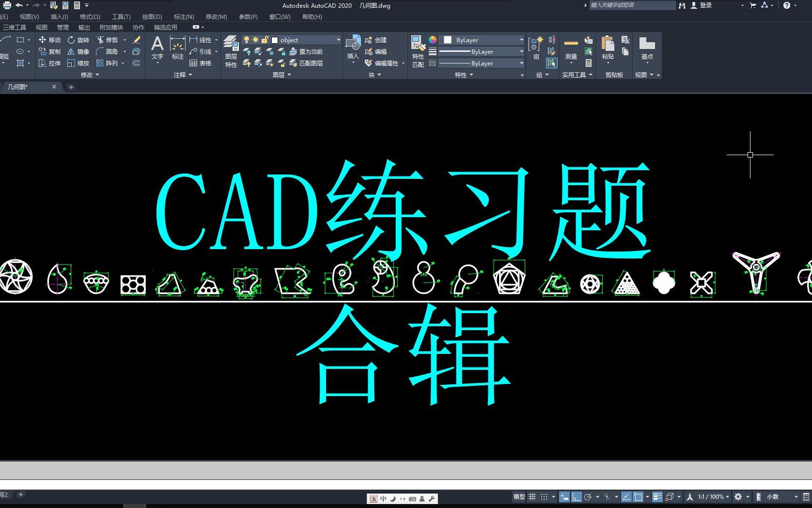Switch to the 几何图 drawing tab

click(x=18, y=87)
